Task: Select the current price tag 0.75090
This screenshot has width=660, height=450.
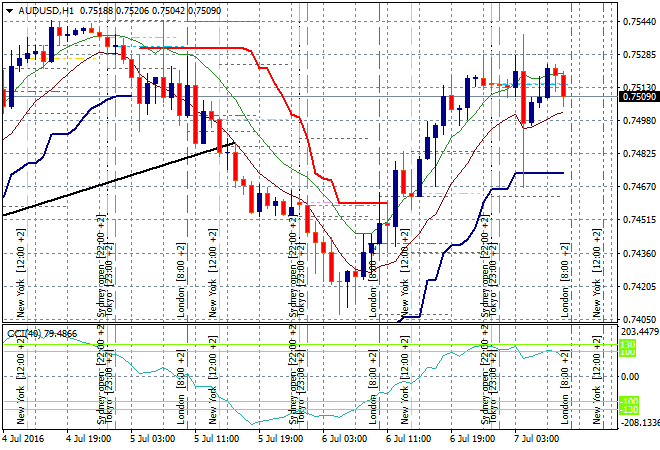Action: click(x=639, y=97)
